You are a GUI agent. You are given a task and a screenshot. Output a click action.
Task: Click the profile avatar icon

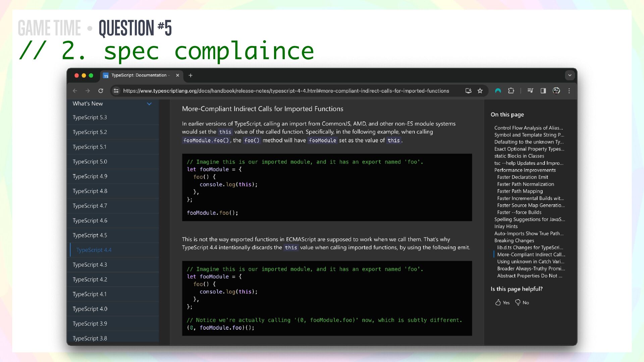point(556,91)
